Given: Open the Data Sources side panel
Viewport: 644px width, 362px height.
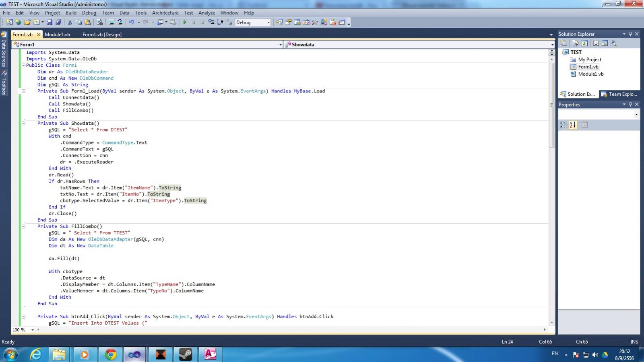Looking at the screenshot, I should pyautogui.click(x=4, y=49).
